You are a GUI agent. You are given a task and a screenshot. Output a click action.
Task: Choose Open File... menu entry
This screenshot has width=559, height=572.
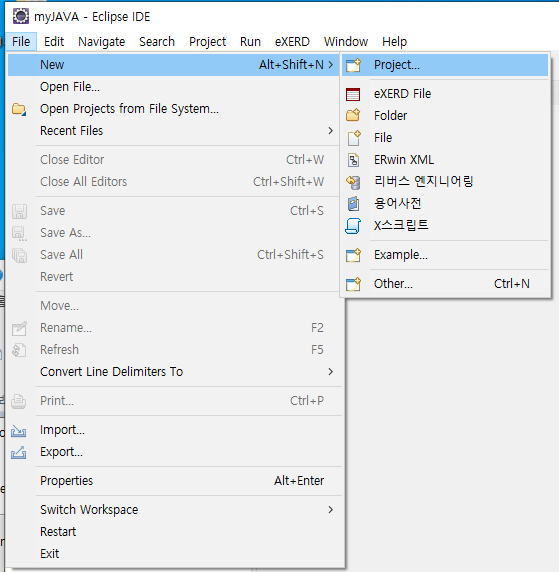(174, 87)
